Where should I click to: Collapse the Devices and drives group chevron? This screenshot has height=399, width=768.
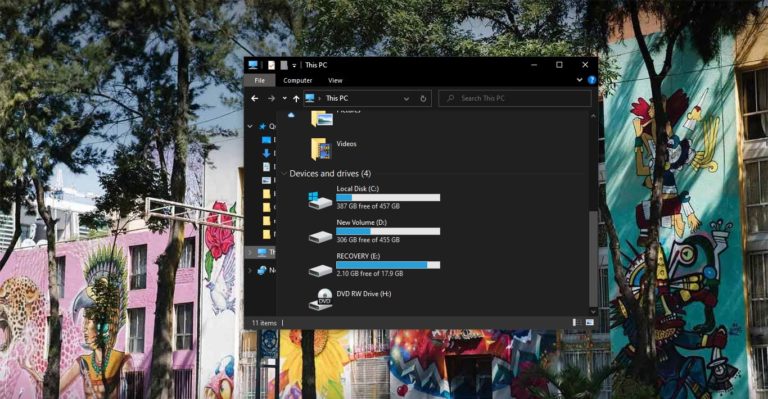[284, 174]
